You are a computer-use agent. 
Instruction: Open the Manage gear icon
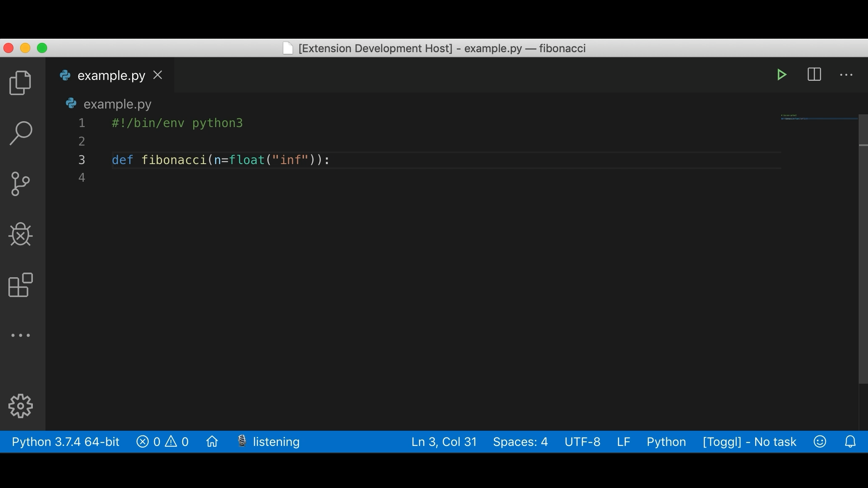tap(20, 406)
